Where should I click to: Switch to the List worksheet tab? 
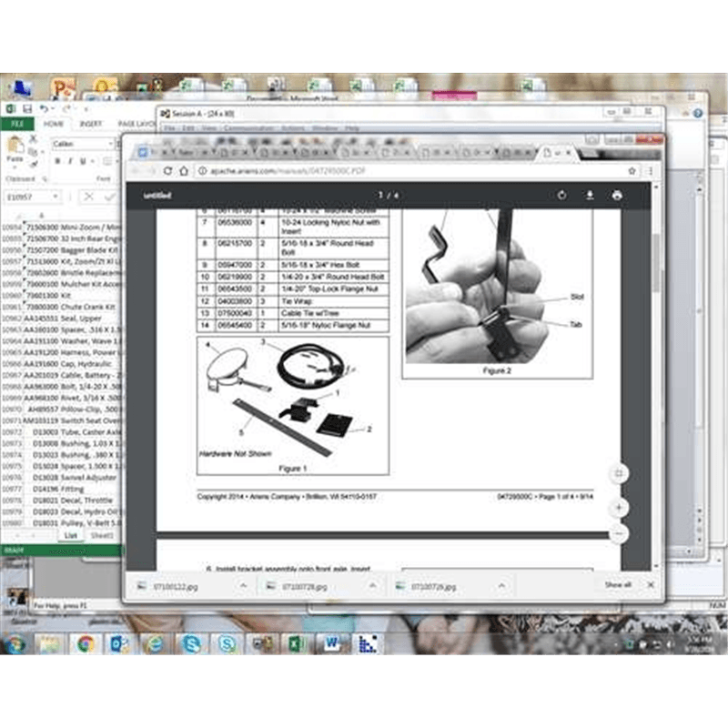point(70,535)
